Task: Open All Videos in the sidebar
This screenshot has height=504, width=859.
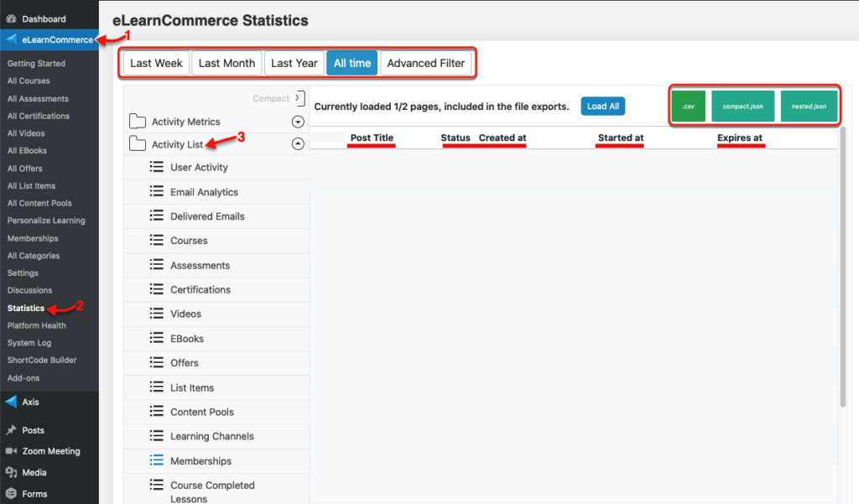Action: pyautogui.click(x=26, y=133)
